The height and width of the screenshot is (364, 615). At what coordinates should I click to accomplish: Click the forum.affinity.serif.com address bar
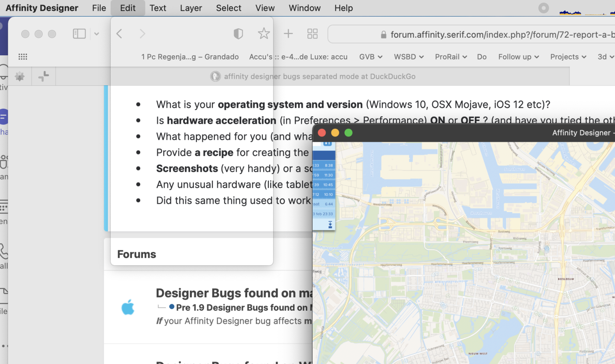pos(471,34)
